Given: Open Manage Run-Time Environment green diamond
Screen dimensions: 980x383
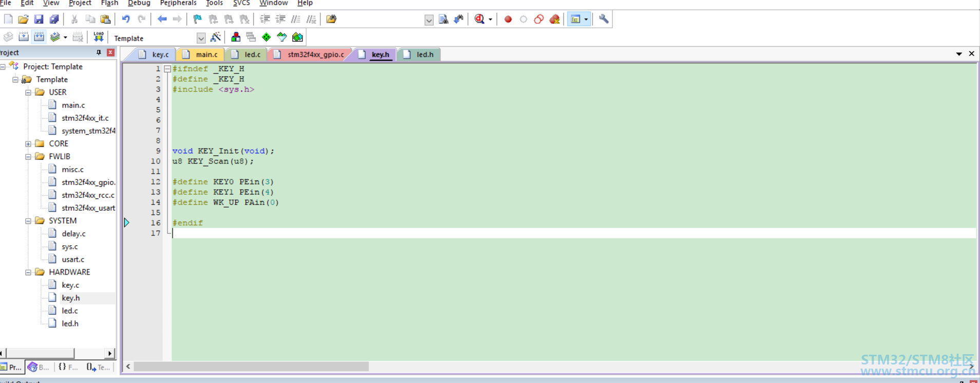Looking at the screenshot, I should coord(266,37).
